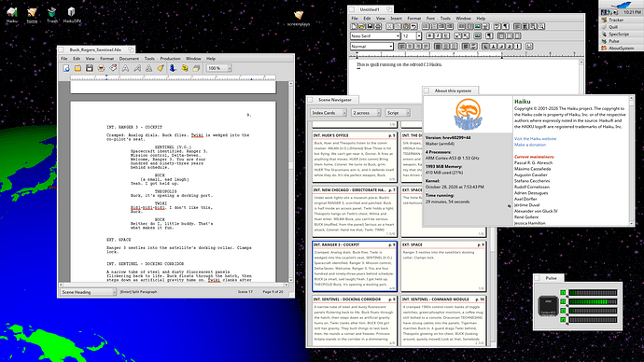Select the INT. HUER'S OFFICE index card

[x=355, y=157]
